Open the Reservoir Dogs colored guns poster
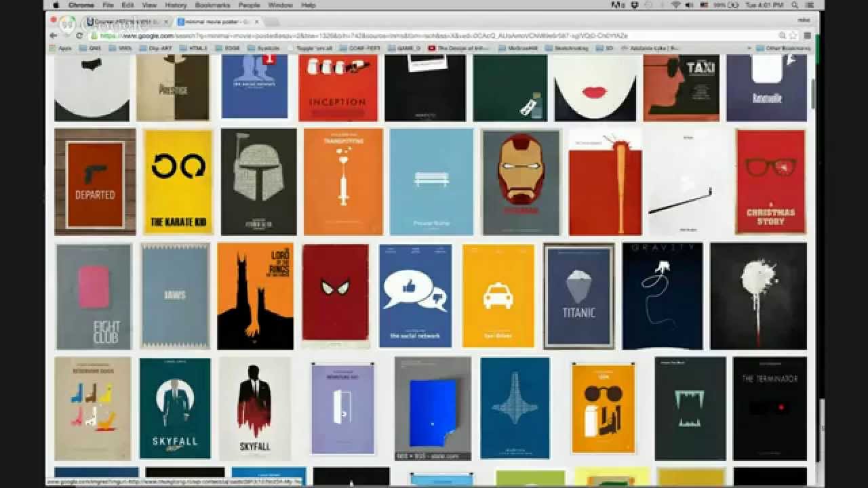Viewport: 868px width, 488px height. click(x=93, y=409)
